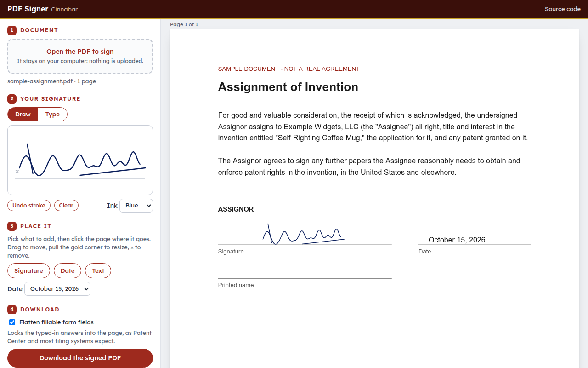Toggle Flatten fillable form fields checkbox
Viewport: 588px width, 368px height.
12,322
